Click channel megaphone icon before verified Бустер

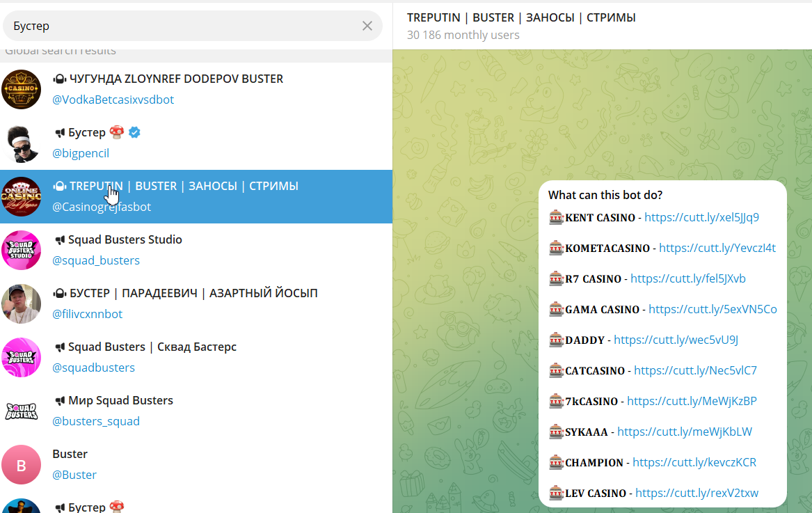(x=60, y=133)
